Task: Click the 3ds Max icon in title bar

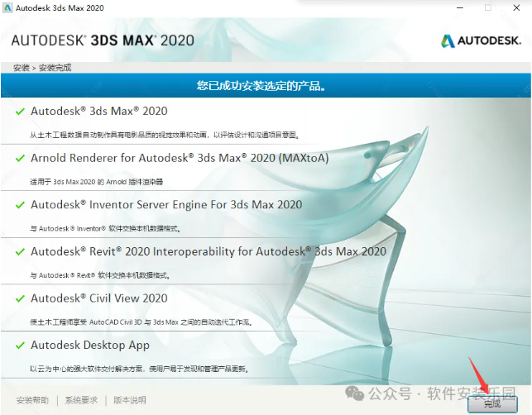Action: [9, 7]
